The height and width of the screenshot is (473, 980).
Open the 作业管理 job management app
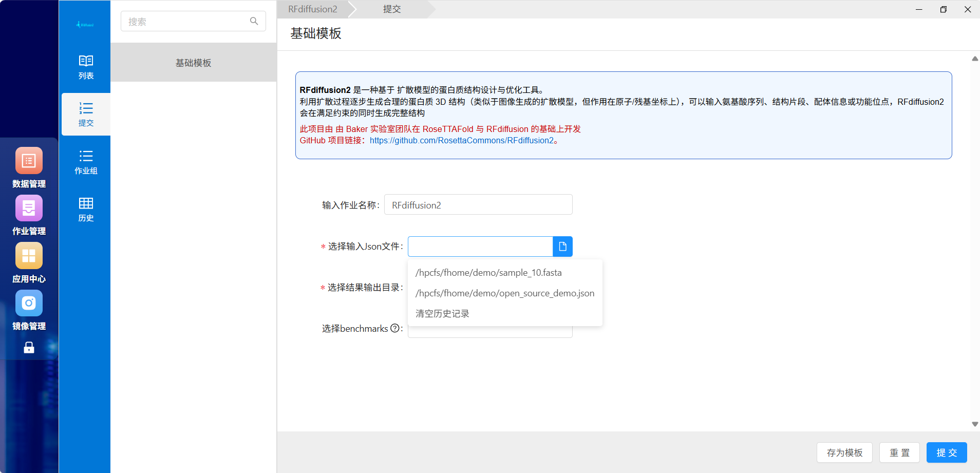[x=29, y=215]
